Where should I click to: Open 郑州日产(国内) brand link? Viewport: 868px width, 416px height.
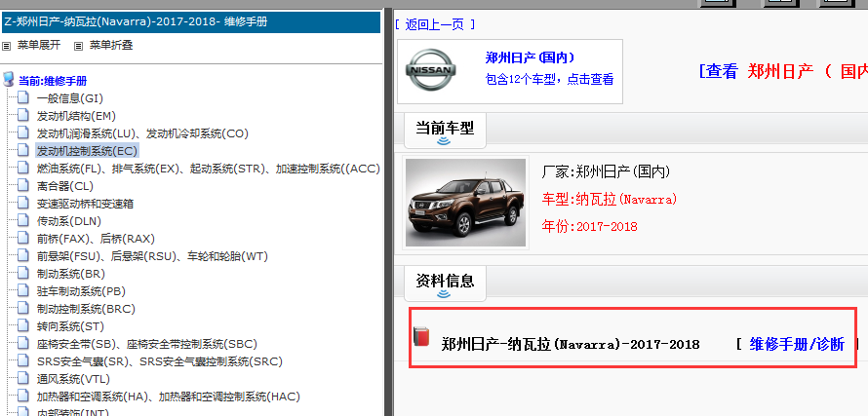[x=531, y=57]
